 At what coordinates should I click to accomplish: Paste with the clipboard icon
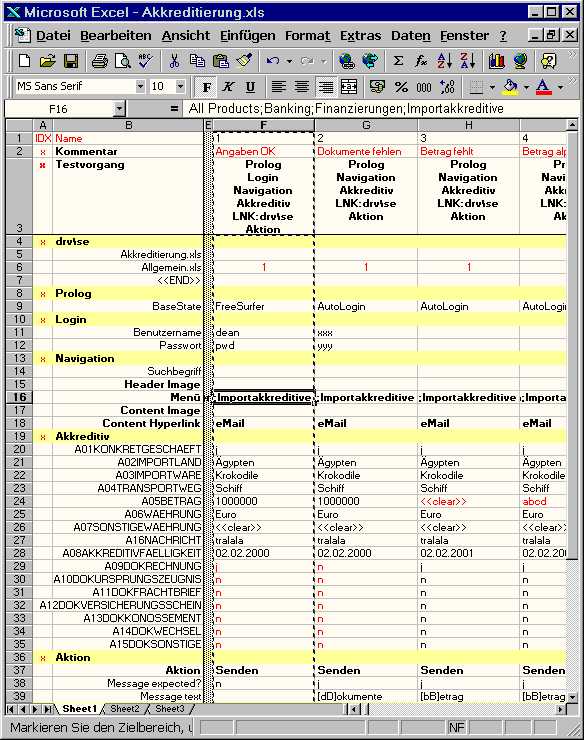(x=220, y=61)
